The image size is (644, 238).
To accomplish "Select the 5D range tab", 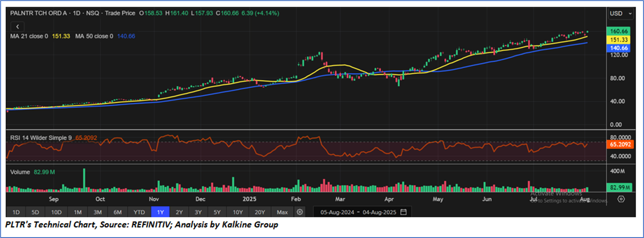I will (x=35, y=212).
